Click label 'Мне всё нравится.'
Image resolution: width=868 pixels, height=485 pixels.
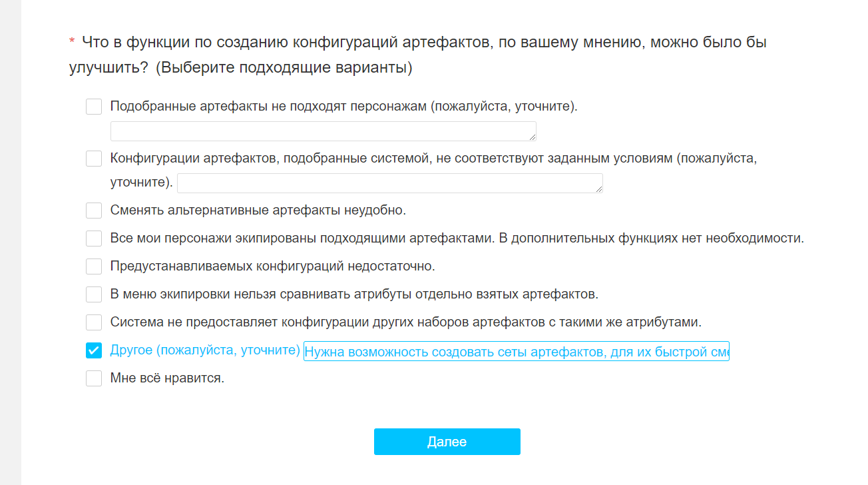click(x=167, y=378)
